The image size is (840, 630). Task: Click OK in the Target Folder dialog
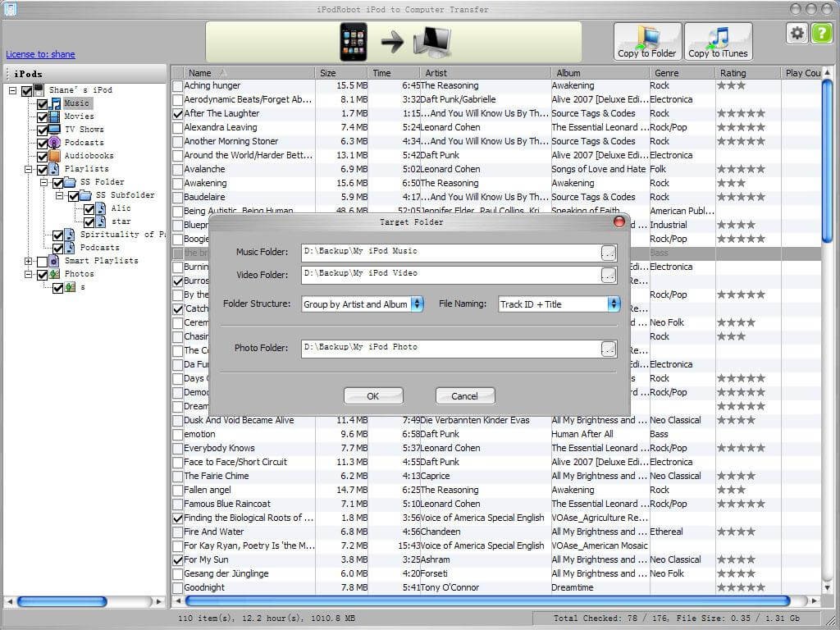[373, 396]
